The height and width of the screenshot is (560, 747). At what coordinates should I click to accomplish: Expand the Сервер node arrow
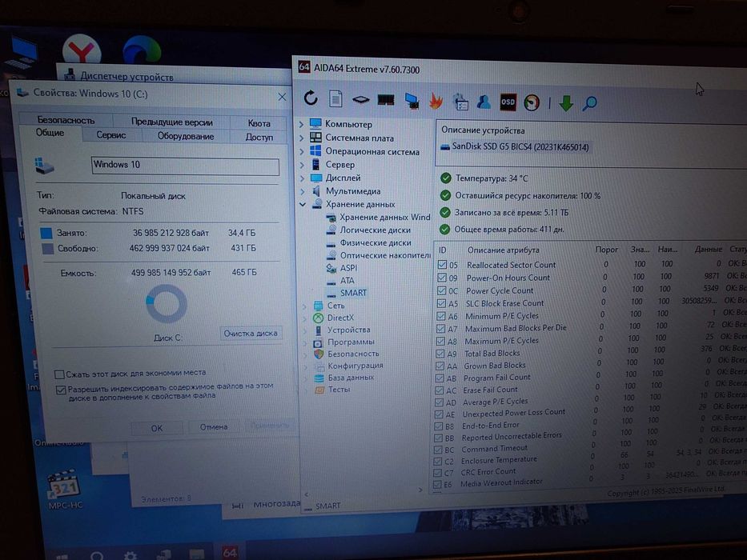point(302,165)
